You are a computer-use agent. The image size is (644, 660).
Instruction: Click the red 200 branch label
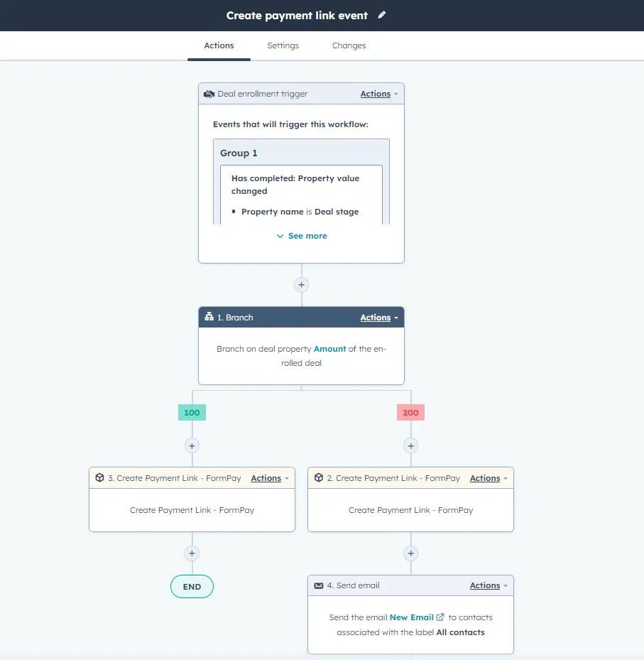(x=410, y=412)
